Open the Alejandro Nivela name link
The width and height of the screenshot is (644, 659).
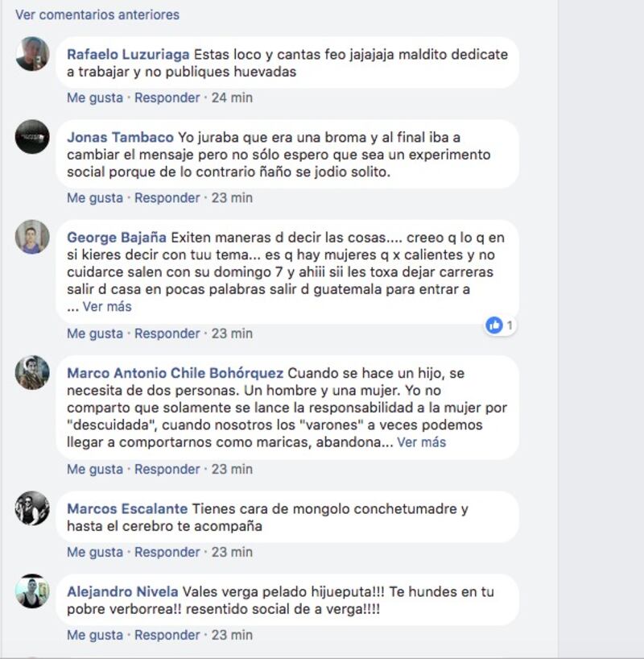pos(122,592)
